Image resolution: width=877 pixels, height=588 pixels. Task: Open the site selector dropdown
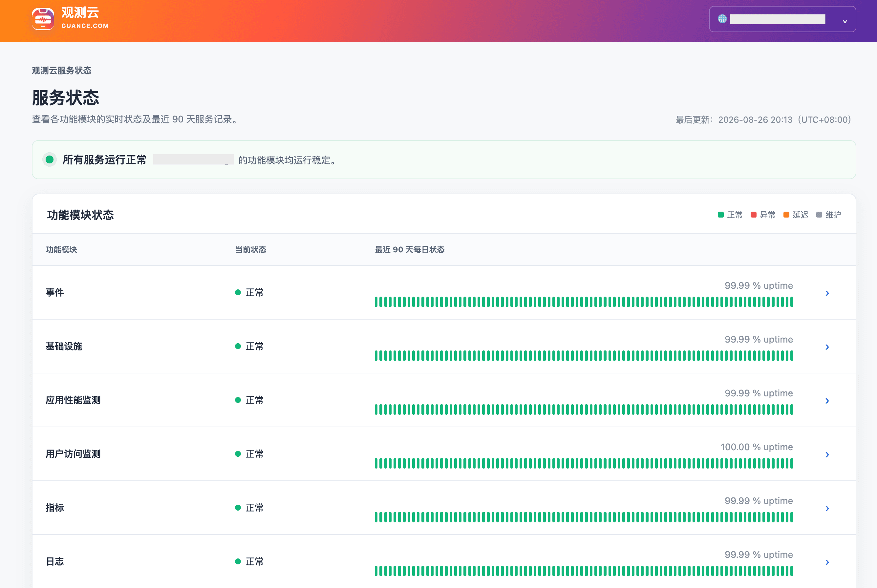pos(782,19)
